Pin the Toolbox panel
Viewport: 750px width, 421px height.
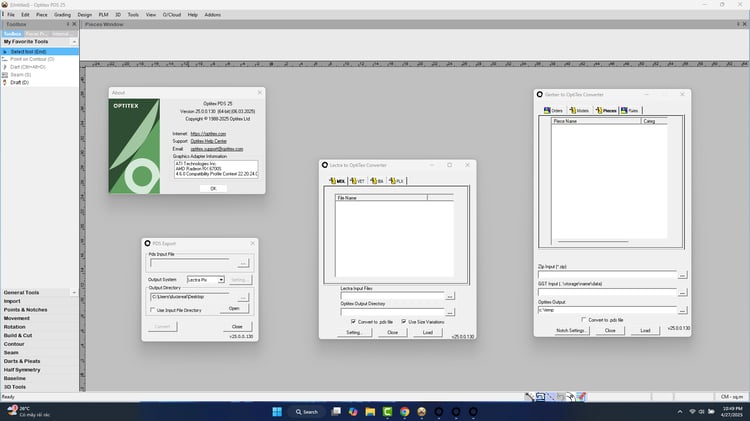coord(68,24)
